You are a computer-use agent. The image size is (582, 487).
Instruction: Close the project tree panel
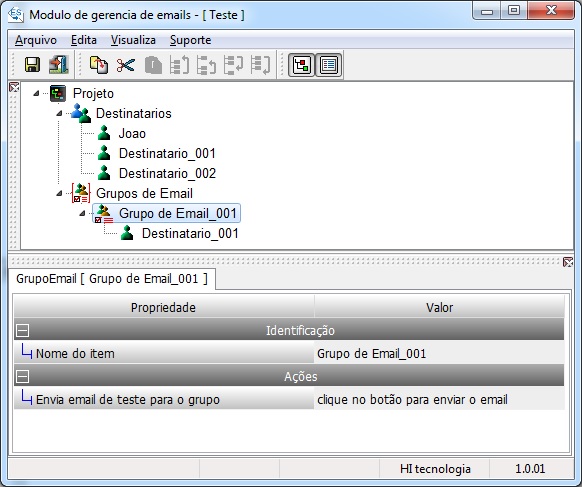[x=14, y=87]
